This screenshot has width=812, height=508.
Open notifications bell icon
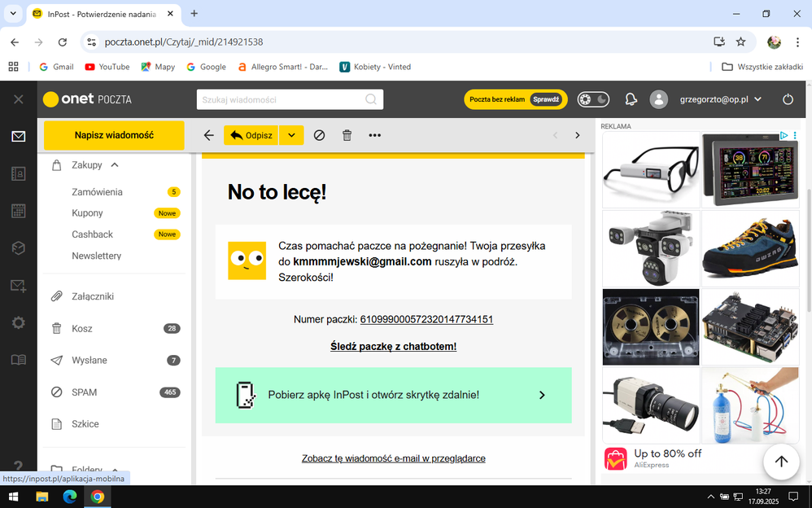(x=631, y=99)
